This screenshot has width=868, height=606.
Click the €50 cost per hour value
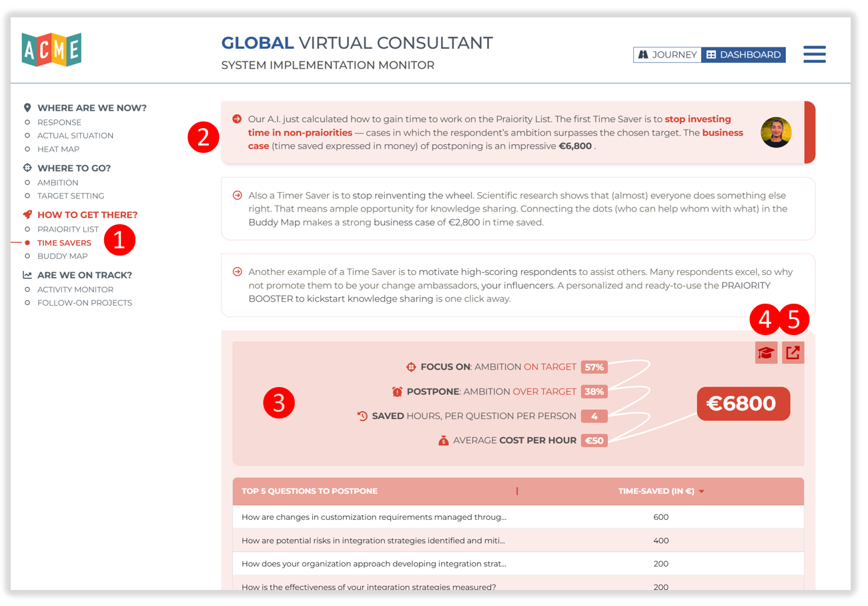(594, 440)
